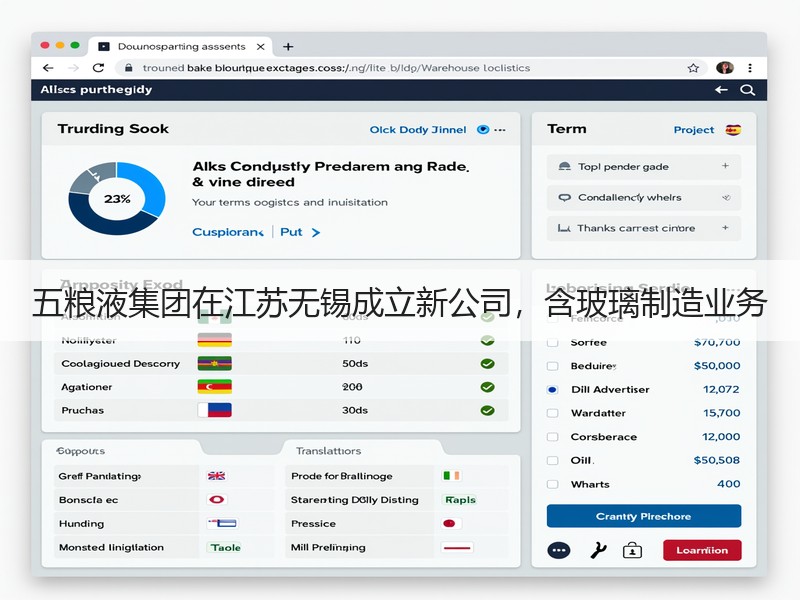Click the Pruchas row flag
The image size is (800, 600).
[x=214, y=410]
